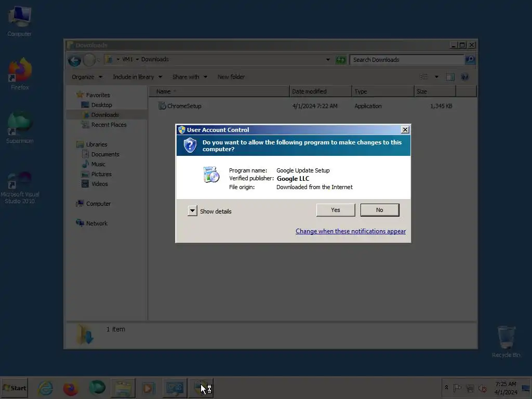Click Yes in User Account Control dialog
The width and height of the screenshot is (532, 399).
pyautogui.click(x=336, y=210)
